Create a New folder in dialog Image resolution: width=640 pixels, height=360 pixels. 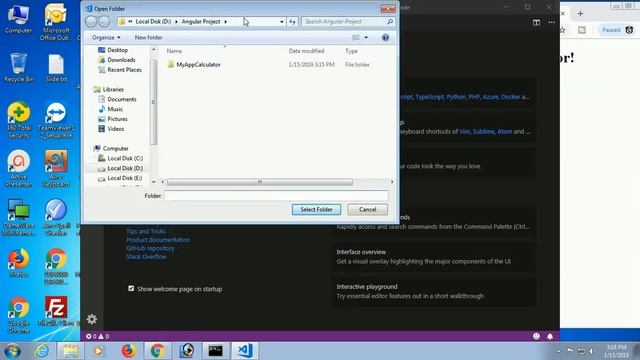tap(148, 38)
